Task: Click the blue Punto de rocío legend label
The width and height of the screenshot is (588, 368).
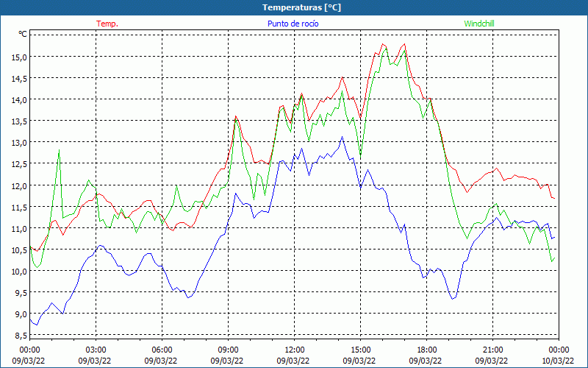Action: pos(293,24)
